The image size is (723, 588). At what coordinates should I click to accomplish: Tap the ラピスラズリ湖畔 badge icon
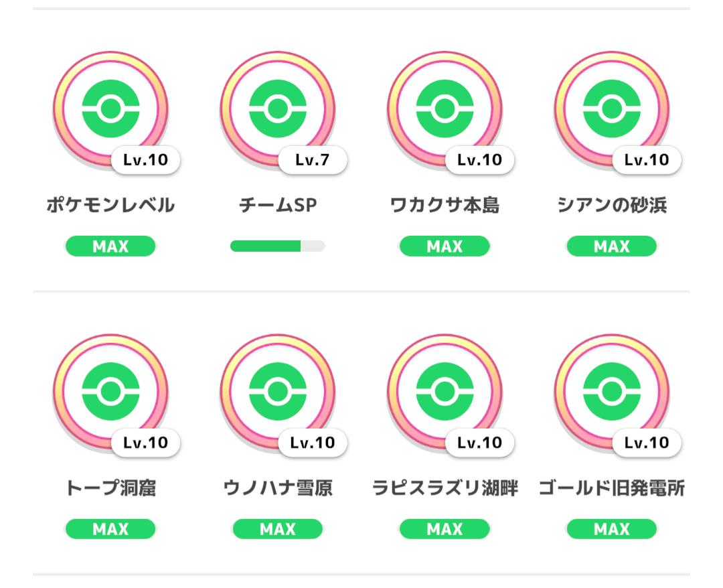click(x=445, y=392)
